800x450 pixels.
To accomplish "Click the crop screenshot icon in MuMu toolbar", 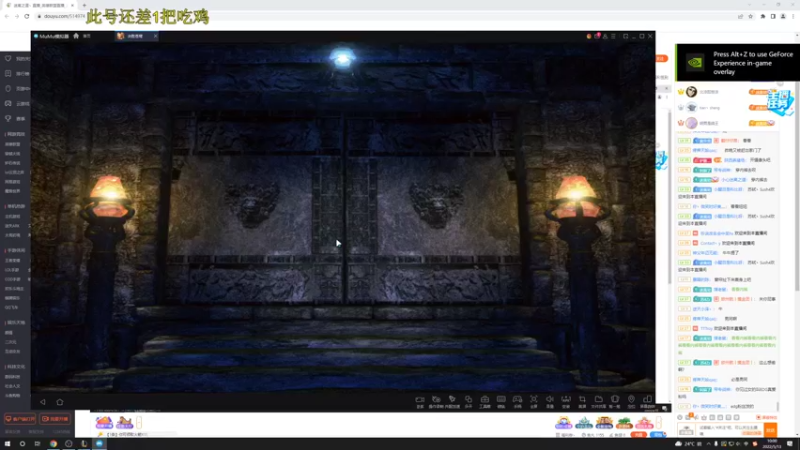I will coord(582,401).
